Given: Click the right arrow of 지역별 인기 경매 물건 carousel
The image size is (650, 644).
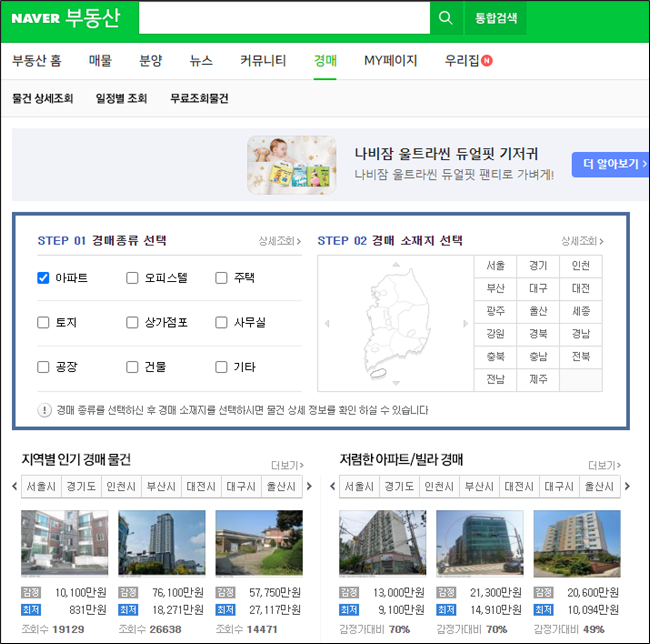Looking at the screenshot, I should [x=309, y=486].
